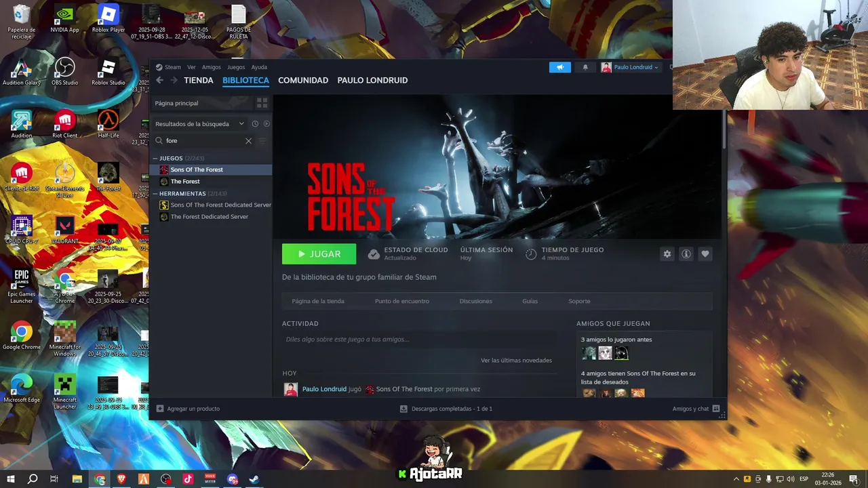Open the Soporte link
The image size is (868, 488).
coord(579,301)
